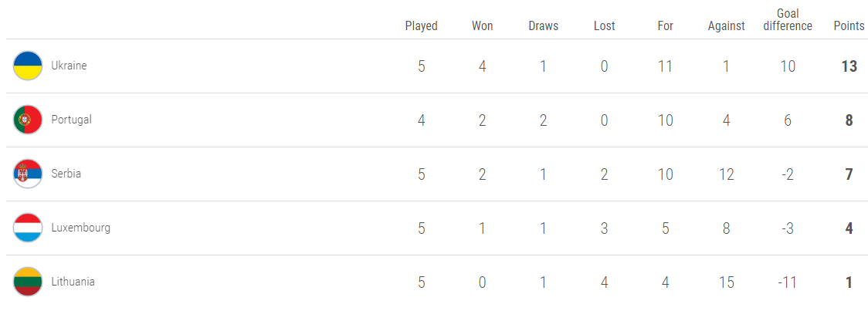Click the Draws column header
This screenshot has width=868, height=311.
click(x=543, y=26)
